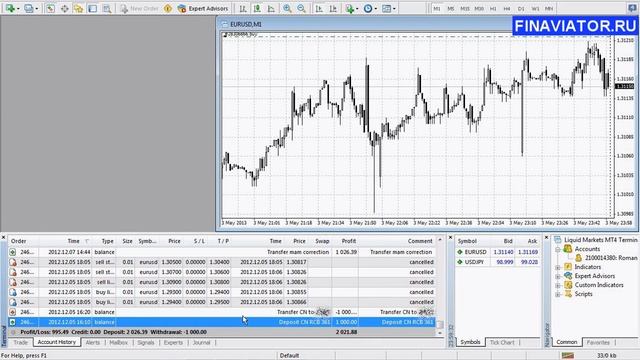Select EURUSD row in Market Watch

[x=498, y=252]
